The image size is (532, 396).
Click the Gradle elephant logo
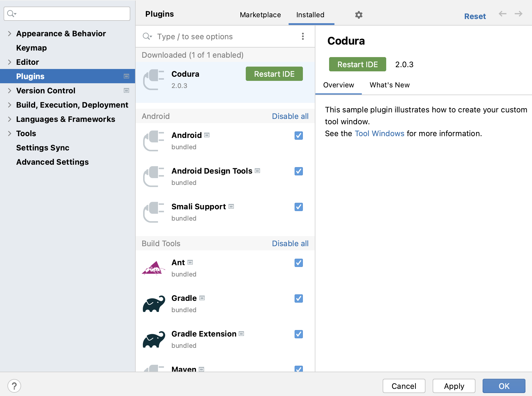[154, 304]
